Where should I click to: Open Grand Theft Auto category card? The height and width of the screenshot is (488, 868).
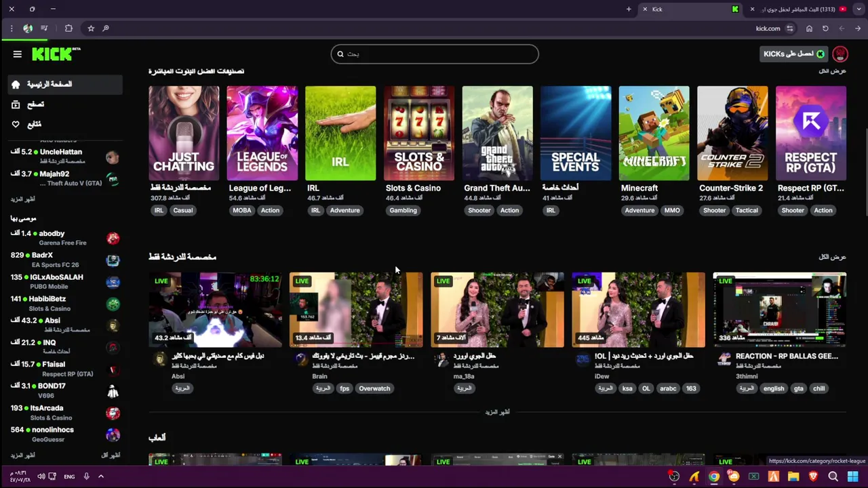497,134
